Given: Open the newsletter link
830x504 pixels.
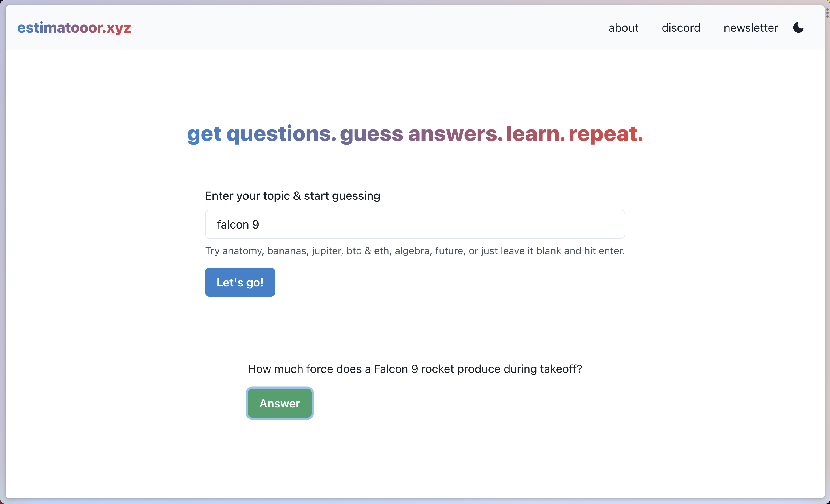Looking at the screenshot, I should click(751, 28).
